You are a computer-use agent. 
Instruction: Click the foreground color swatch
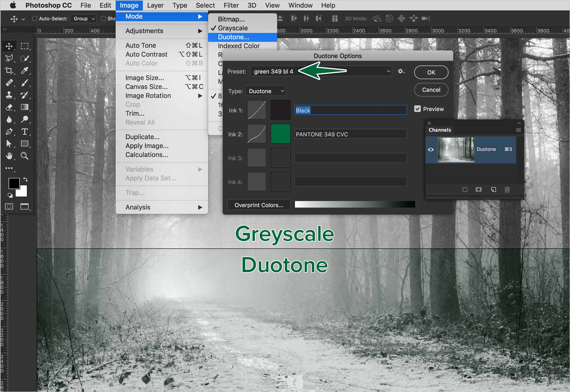[13, 183]
